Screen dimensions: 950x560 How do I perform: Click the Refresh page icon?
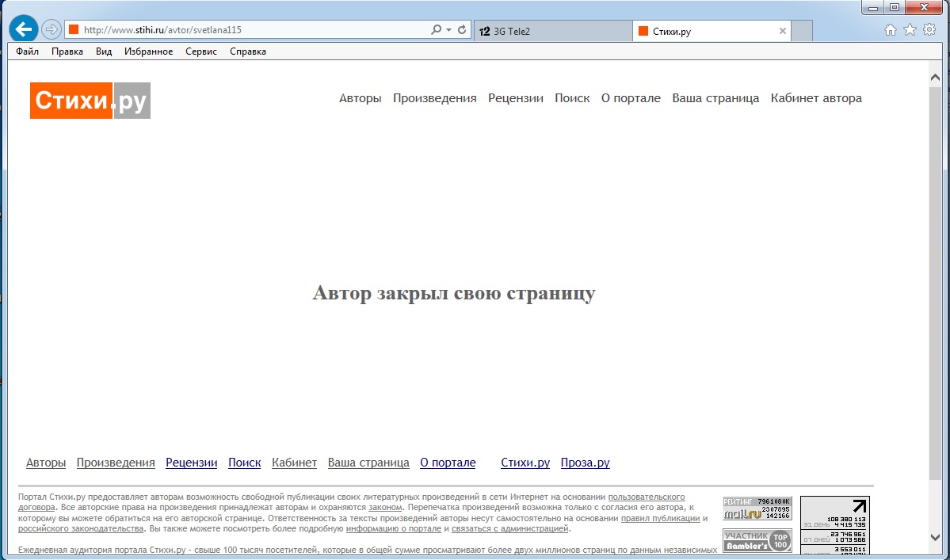[x=462, y=30]
